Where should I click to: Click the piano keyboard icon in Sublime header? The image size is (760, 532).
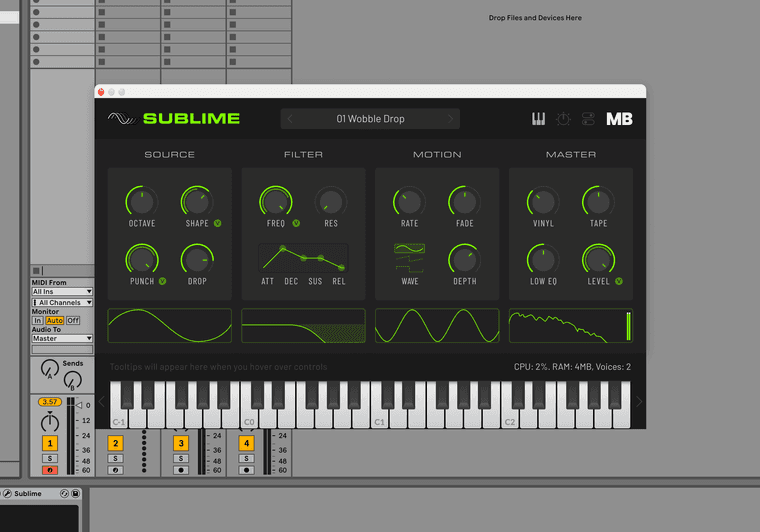(x=538, y=119)
